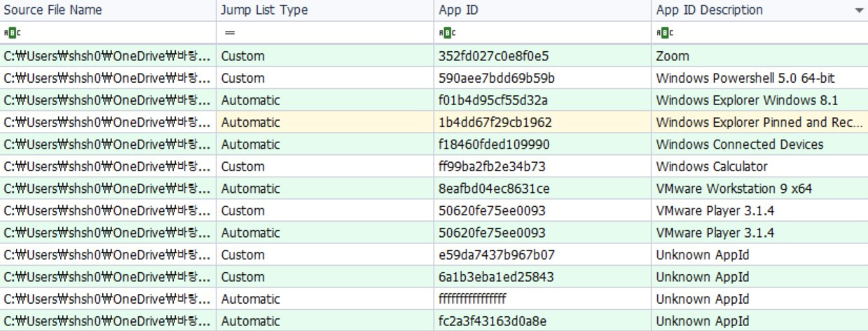Open the filter operator icon under App ID
868x331 pixels.
[446, 33]
